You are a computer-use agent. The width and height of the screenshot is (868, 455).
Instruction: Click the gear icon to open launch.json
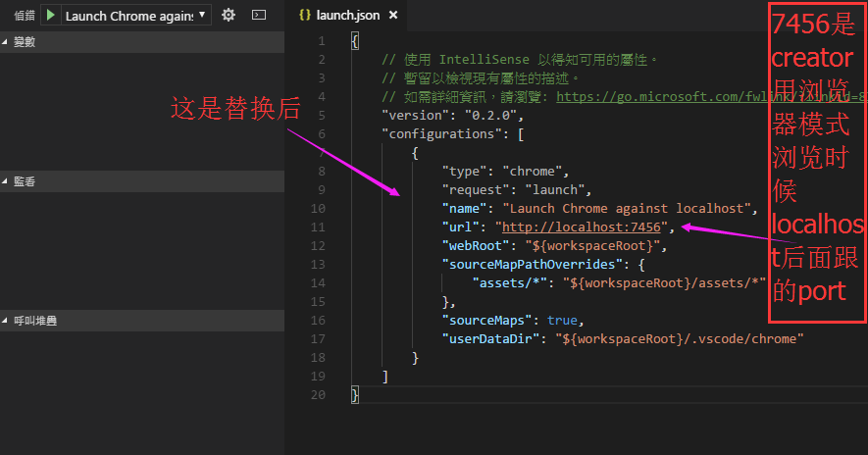coord(229,15)
